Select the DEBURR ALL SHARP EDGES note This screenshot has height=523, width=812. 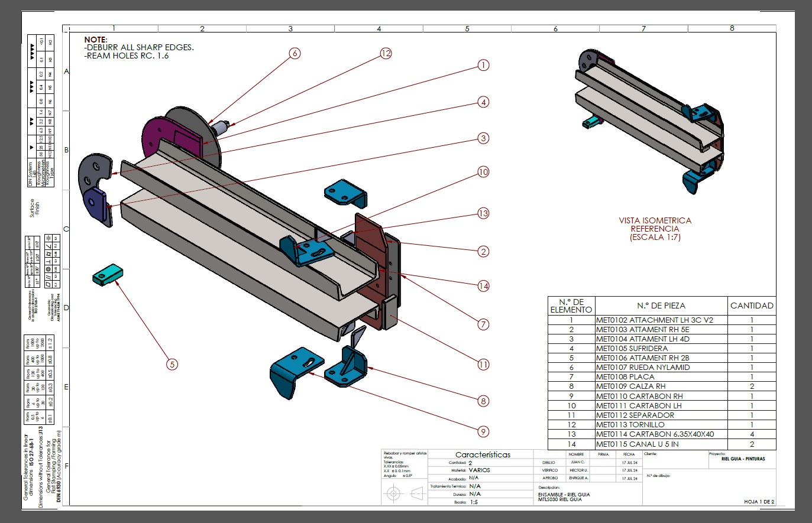coord(139,48)
